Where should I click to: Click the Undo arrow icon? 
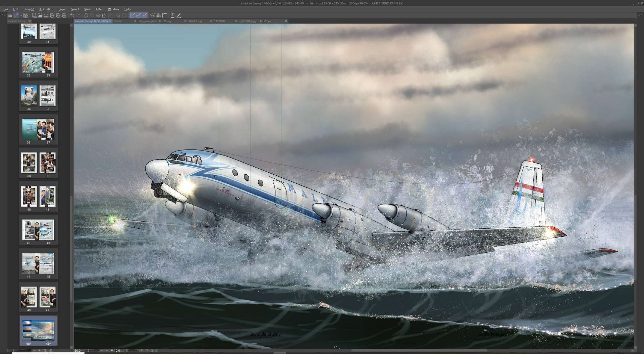[x=72, y=15]
